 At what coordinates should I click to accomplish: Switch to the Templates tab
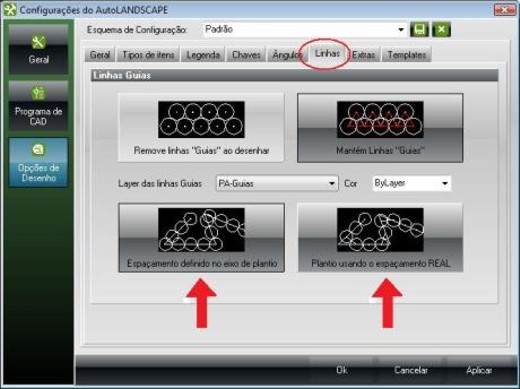point(407,55)
